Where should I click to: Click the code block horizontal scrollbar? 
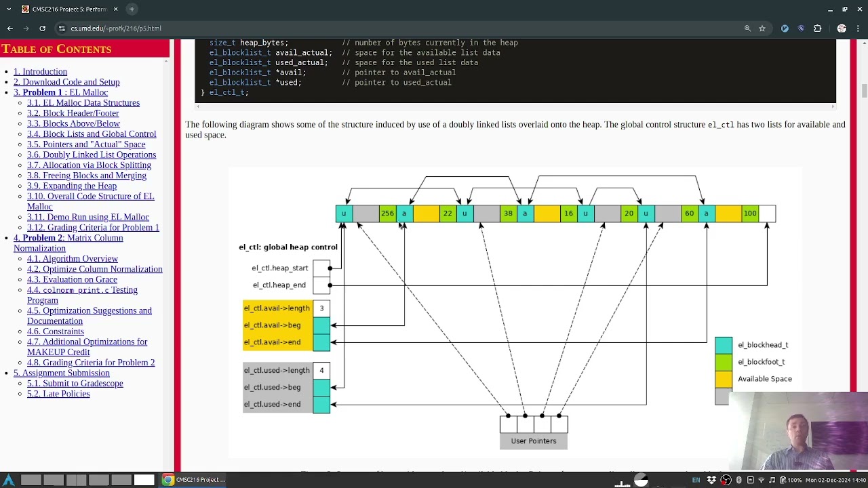click(515, 106)
